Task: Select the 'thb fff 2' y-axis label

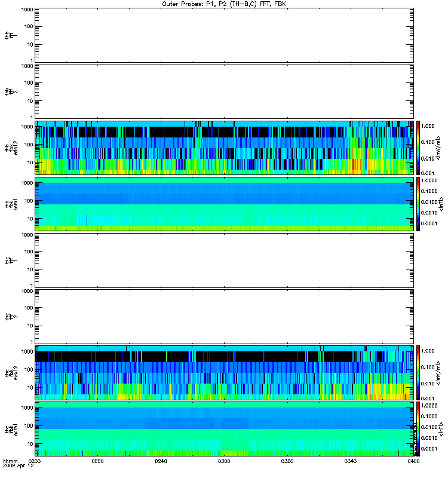Action: click(x=11, y=91)
